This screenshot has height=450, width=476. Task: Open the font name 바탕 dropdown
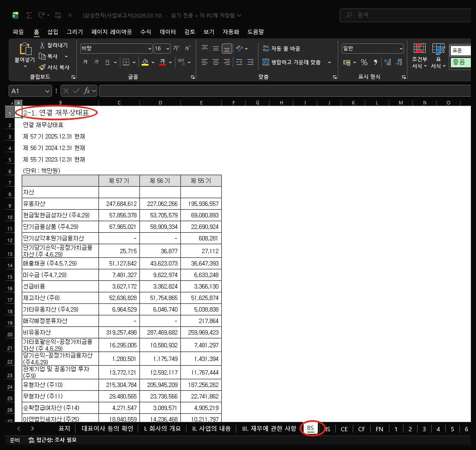(x=150, y=49)
